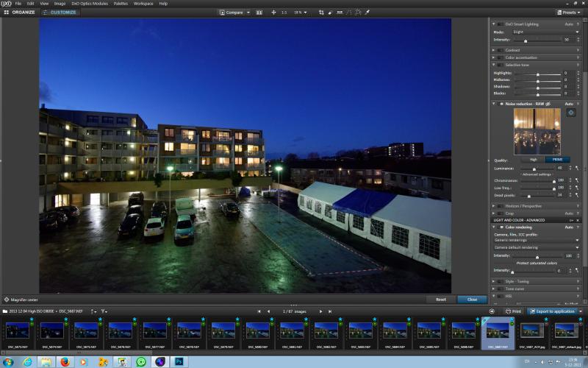The image size is (588, 368).
Task: Click the Close button below image
Action: click(472, 300)
